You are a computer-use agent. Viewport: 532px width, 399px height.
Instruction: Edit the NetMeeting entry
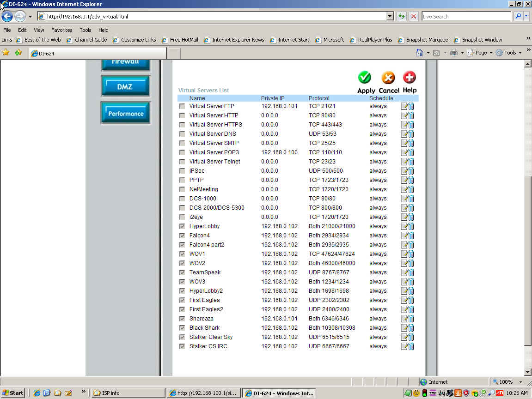404,189
